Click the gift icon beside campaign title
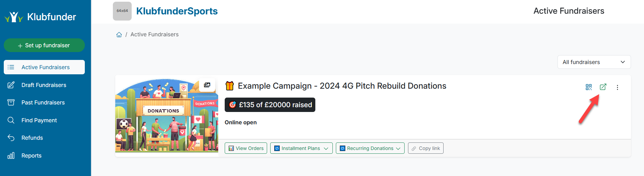The width and height of the screenshot is (644, 176). click(x=229, y=86)
